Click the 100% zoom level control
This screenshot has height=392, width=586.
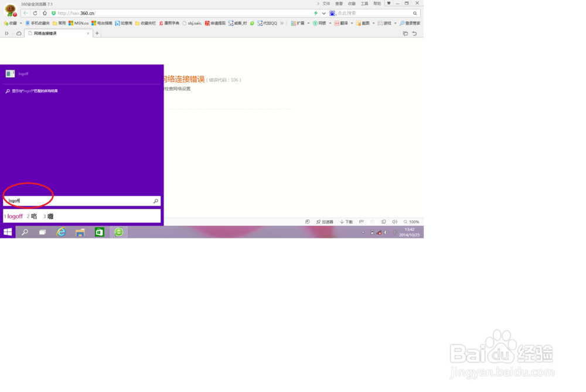(x=411, y=221)
